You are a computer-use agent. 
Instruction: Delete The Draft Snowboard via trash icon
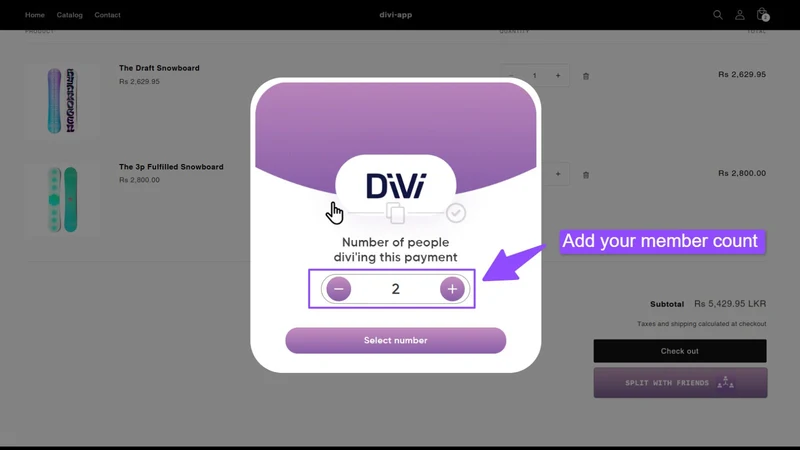click(586, 76)
